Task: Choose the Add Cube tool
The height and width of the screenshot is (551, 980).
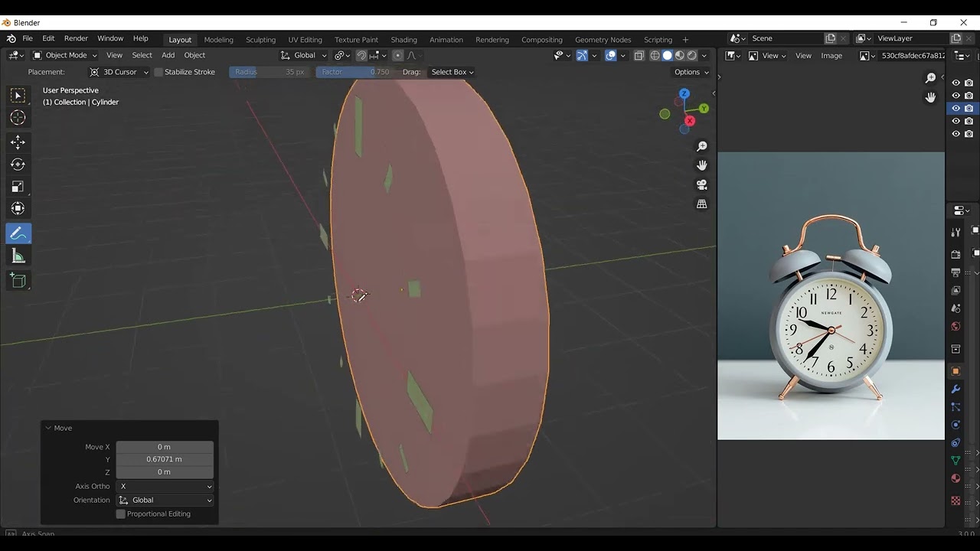Action: click(18, 281)
